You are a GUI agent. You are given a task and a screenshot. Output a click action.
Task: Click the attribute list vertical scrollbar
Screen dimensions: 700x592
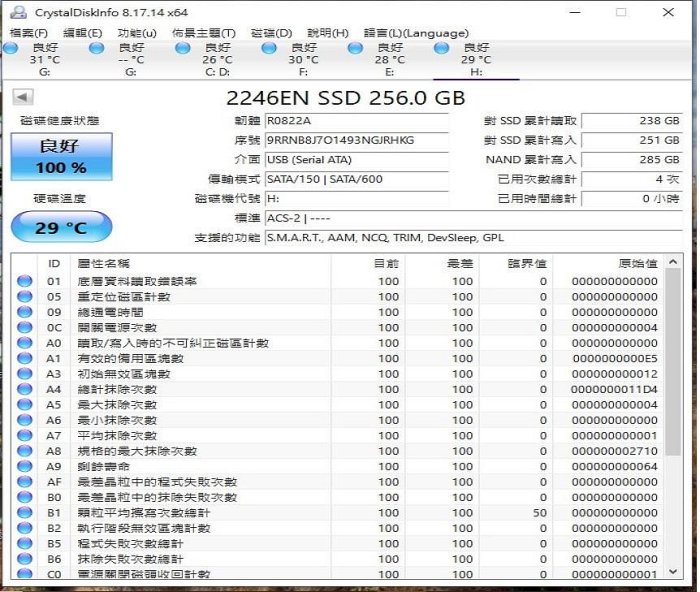pyautogui.click(x=673, y=400)
